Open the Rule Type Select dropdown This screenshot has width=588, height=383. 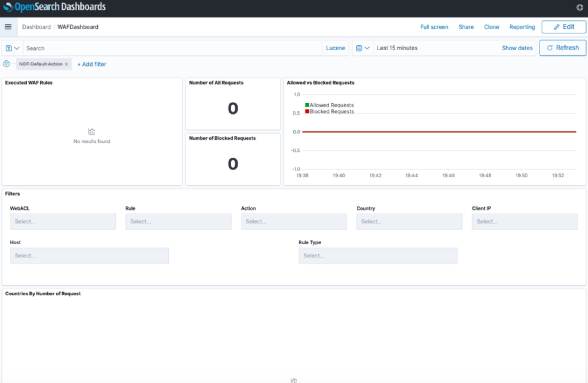point(378,255)
